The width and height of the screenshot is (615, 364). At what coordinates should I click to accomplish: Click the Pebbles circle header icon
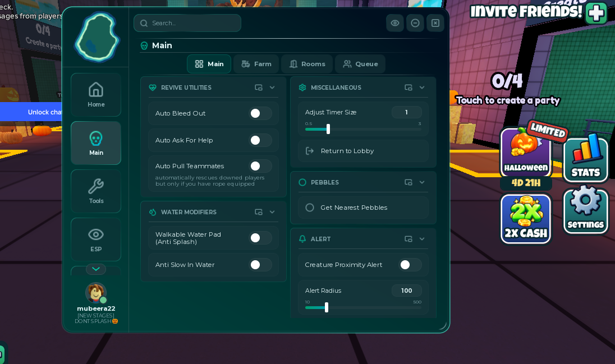tap(302, 182)
